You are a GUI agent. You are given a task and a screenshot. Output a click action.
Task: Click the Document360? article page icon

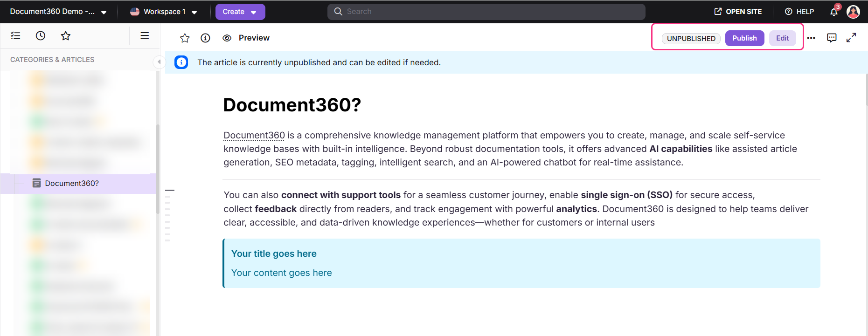(36, 183)
